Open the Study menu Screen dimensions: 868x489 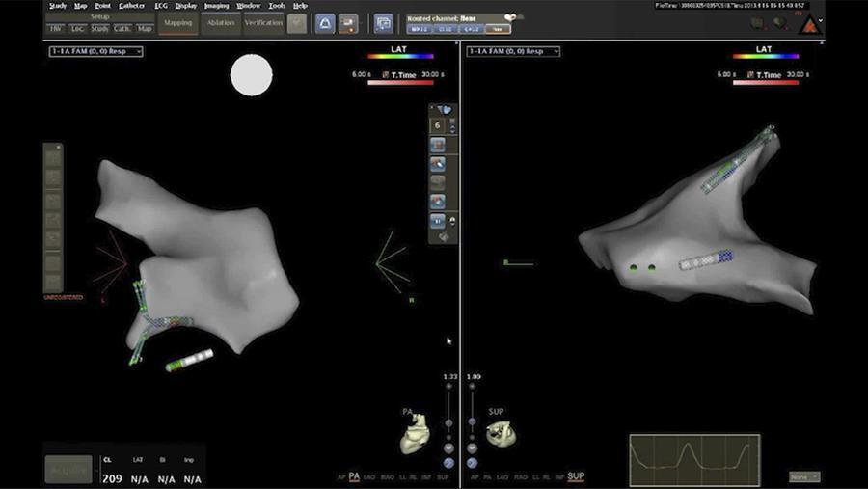(x=58, y=6)
